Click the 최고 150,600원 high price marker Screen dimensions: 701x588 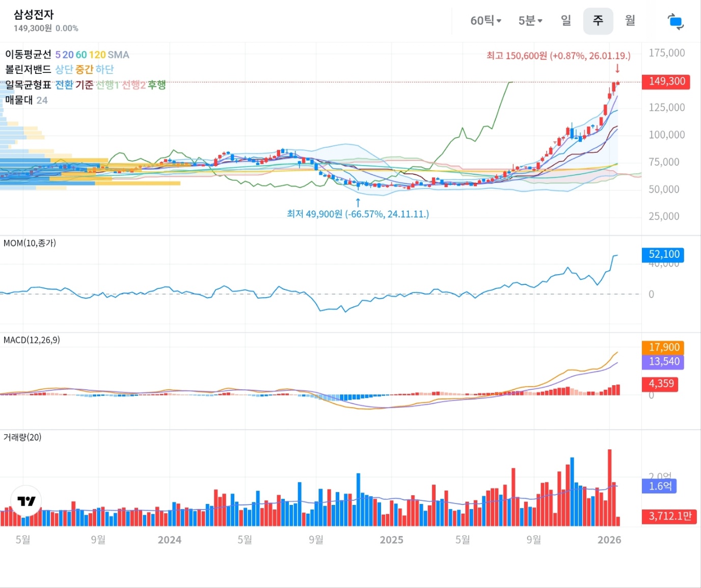pyautogui.click(x=558, y=56)
